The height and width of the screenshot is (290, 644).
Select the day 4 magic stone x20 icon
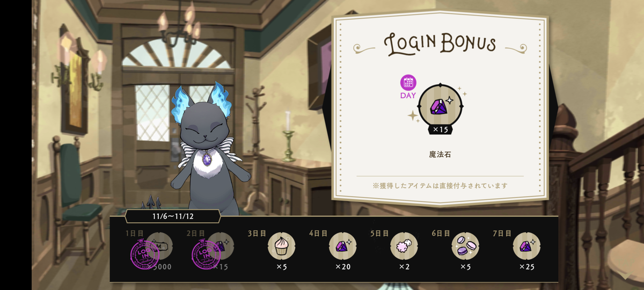(343, 247)
